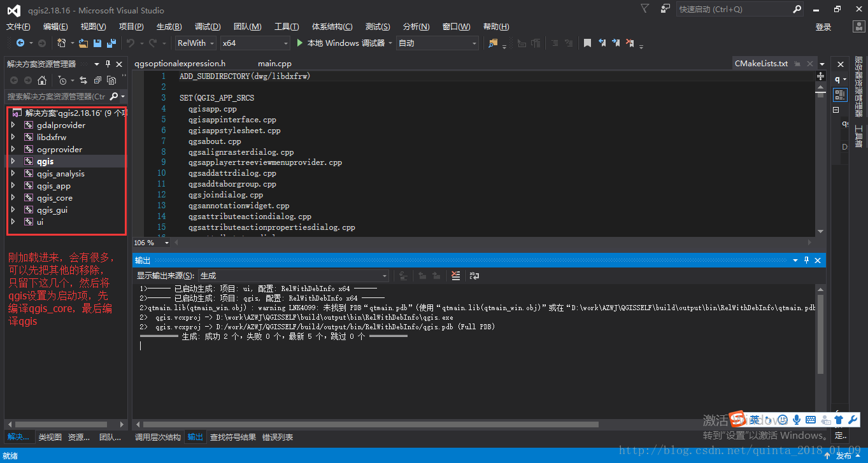868x463 pixels.
Task: Click the pending changes filter clock icon
Action: click(x=62, y=80)
